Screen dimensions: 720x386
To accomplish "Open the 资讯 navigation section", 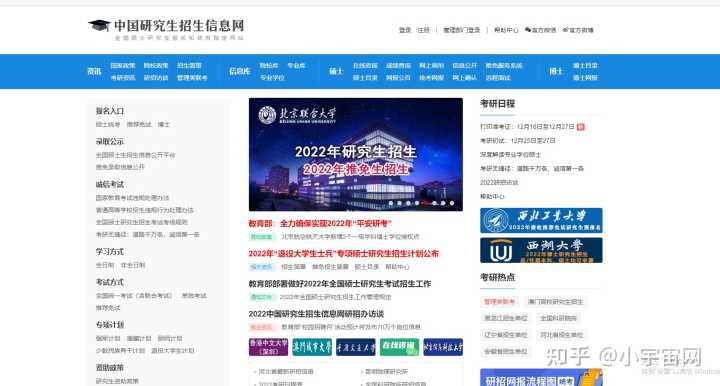I will pos(94,71).
